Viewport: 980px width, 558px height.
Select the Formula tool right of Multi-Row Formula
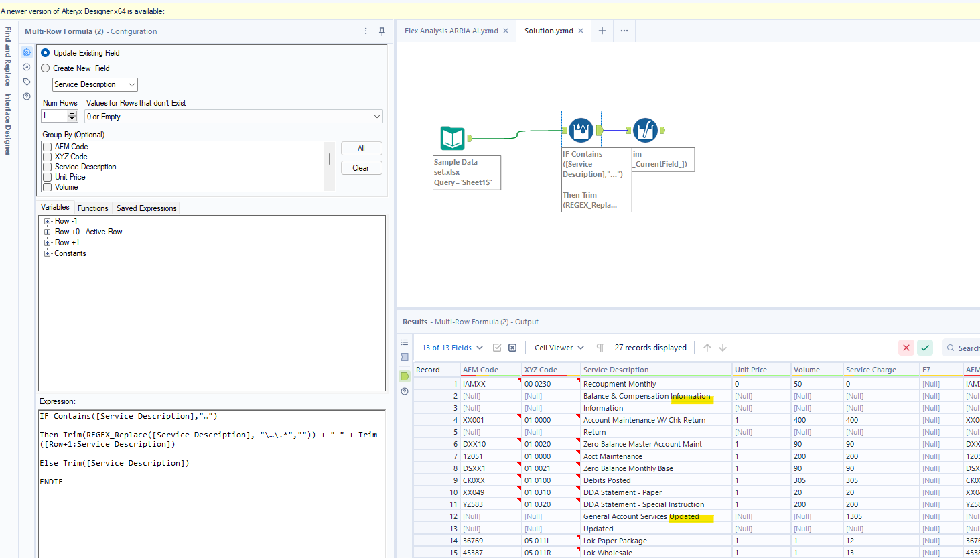pyautogui.click(x=645, y=129)
